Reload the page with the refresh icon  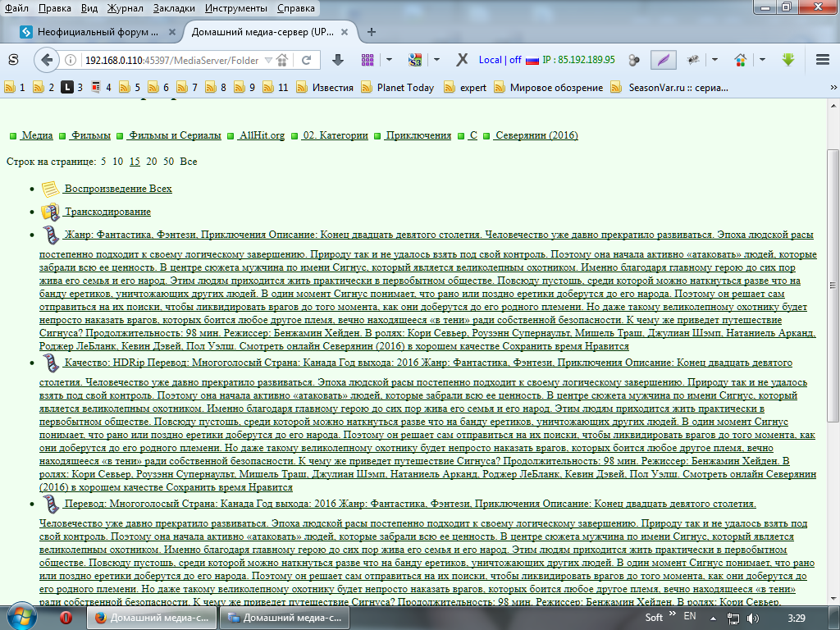(307, 60)
